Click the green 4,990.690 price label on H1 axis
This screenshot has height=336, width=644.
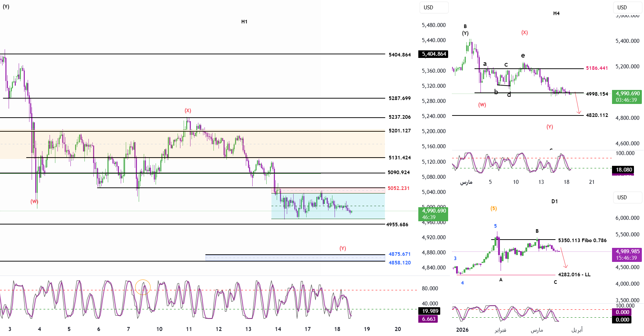click(433, 214)
